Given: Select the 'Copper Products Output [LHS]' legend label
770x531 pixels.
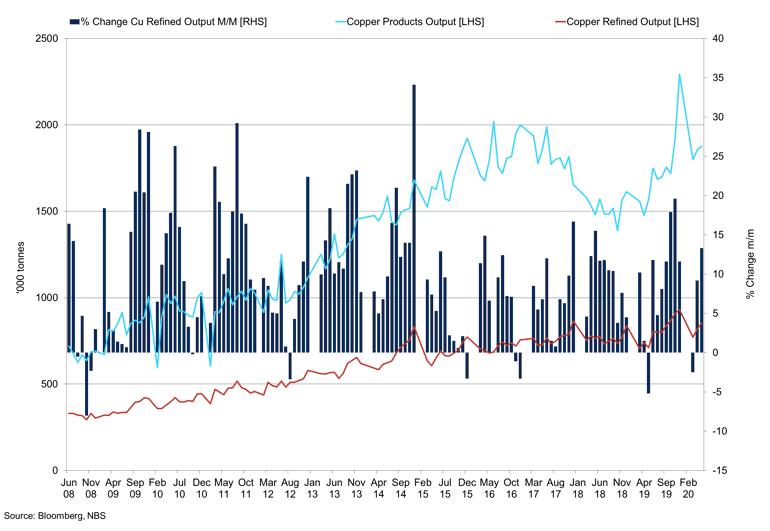Looking at the screenshot, I should [415, 22].
